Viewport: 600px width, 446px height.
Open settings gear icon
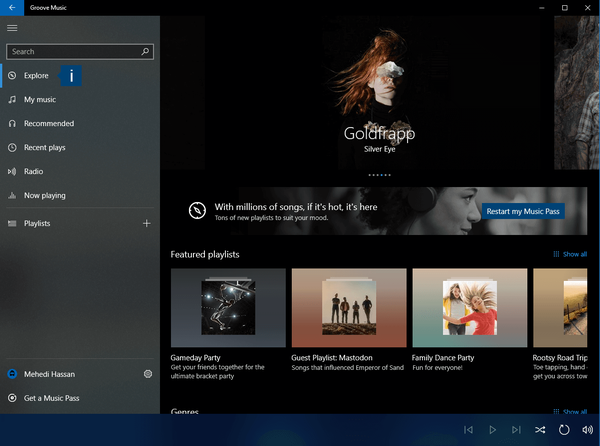pos(148,374)
